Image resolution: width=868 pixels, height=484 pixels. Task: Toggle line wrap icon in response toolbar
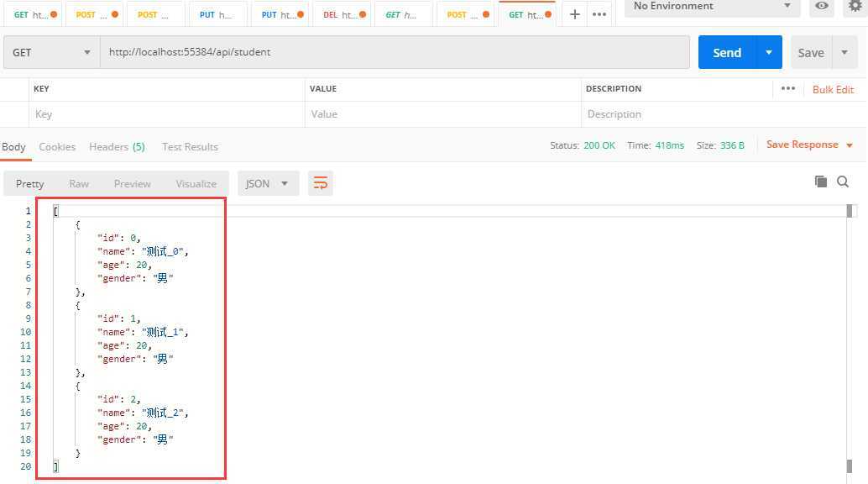coord(320,183)
